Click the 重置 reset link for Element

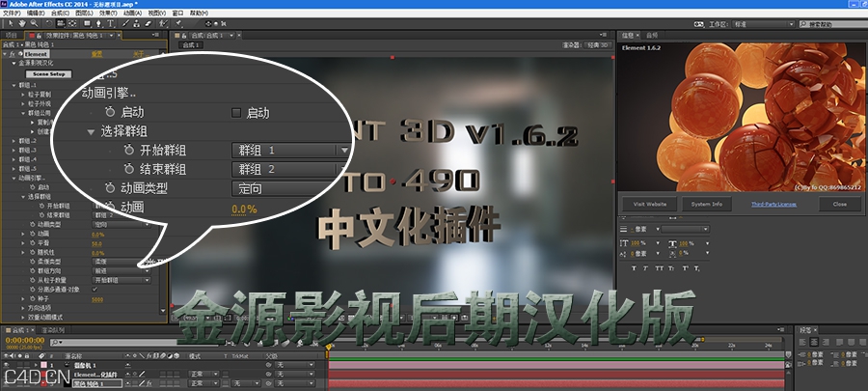(96, 54)
